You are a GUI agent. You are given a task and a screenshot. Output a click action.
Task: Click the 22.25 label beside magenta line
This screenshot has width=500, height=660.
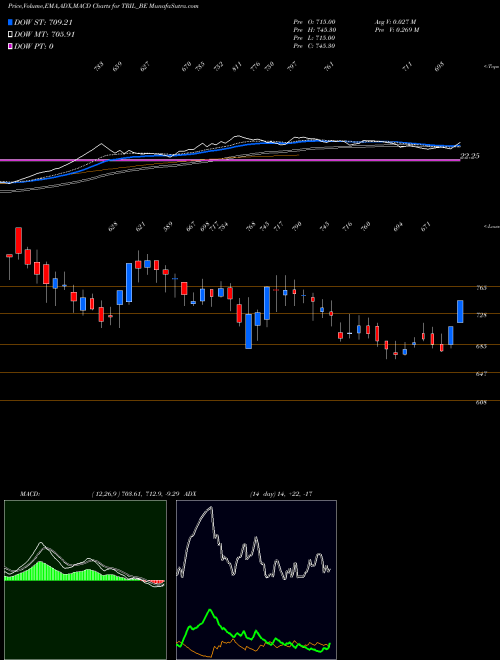coord(470,156)
